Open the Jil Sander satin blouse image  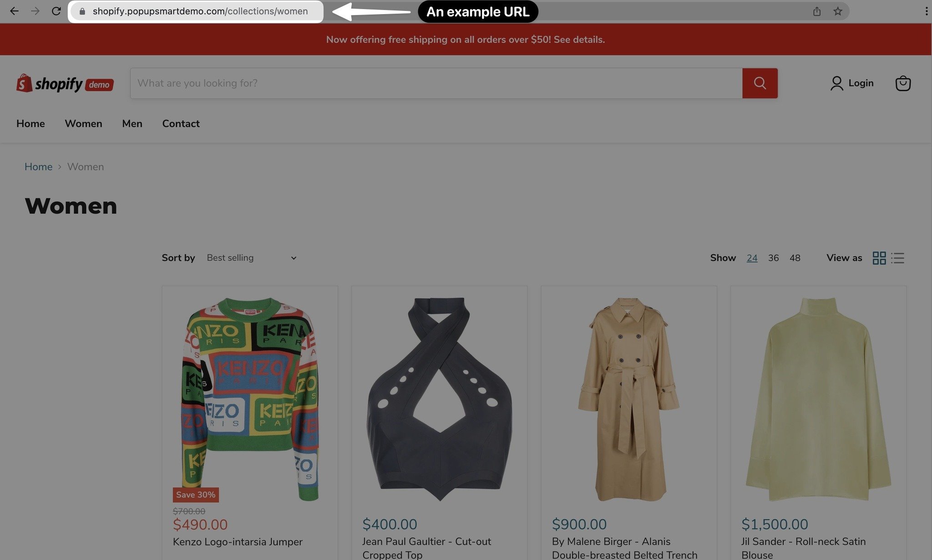818,399
